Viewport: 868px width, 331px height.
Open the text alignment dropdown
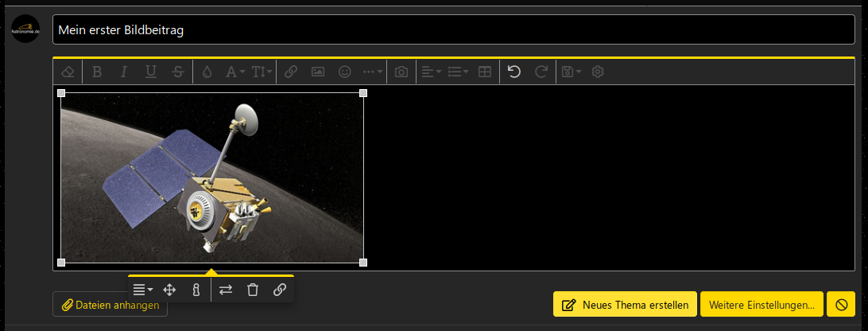[432, 72]
